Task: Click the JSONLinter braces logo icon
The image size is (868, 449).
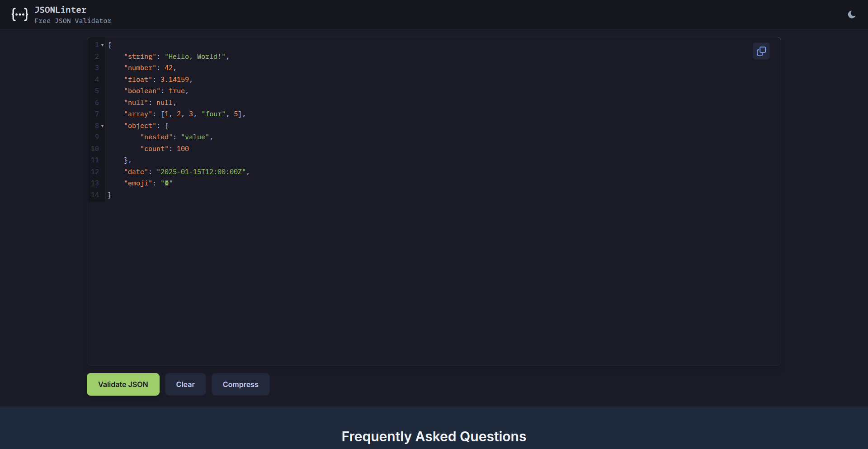Action: click(x=20, y=14)
